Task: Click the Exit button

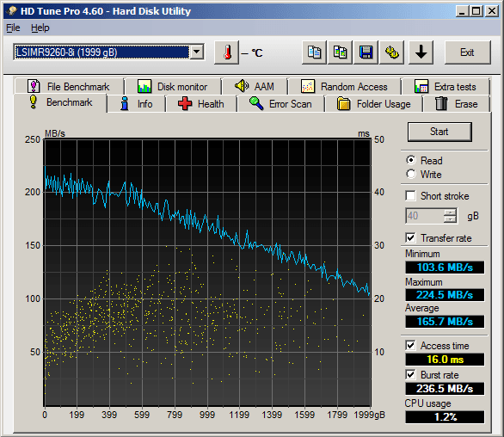Action: [467, 52]
